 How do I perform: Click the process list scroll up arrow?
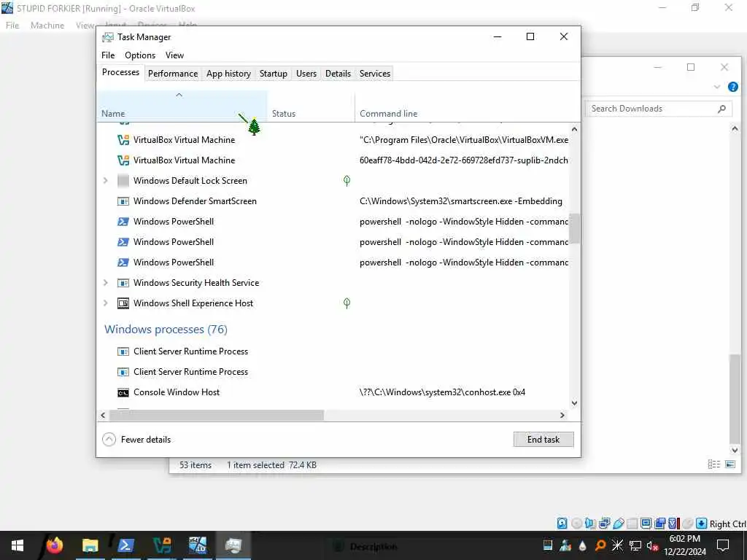(x=575, y=129)
